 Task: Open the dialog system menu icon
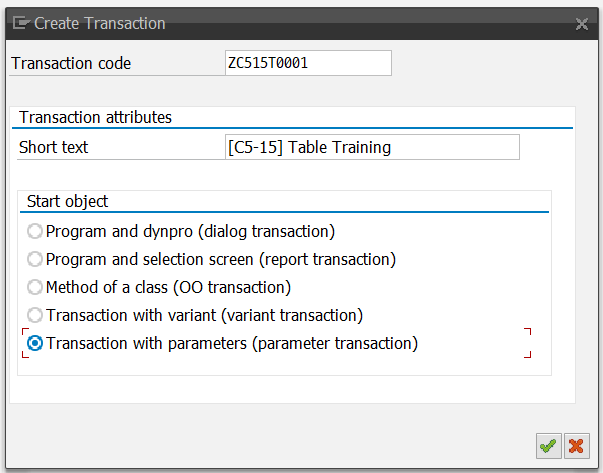[21, 23]
